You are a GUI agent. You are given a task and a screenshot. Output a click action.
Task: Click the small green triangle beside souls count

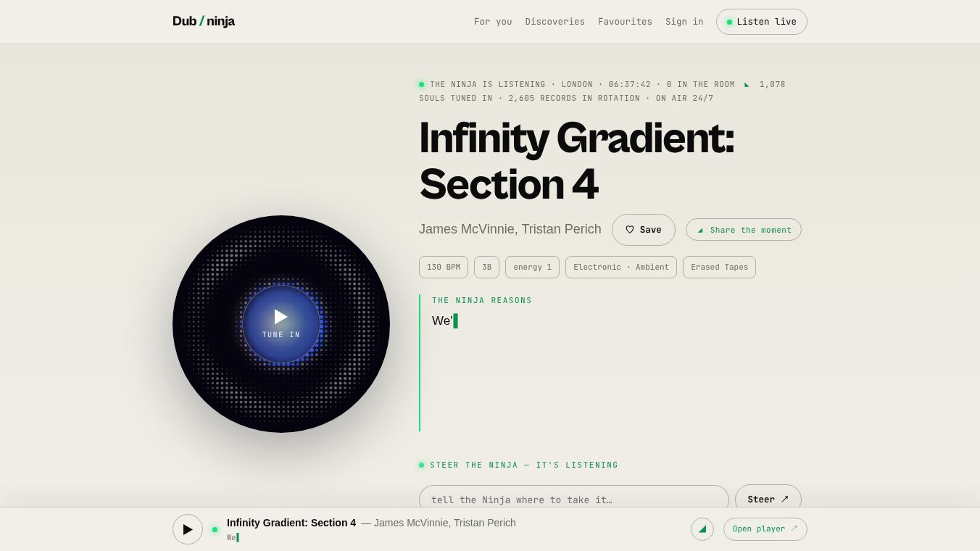coord(747,85)
